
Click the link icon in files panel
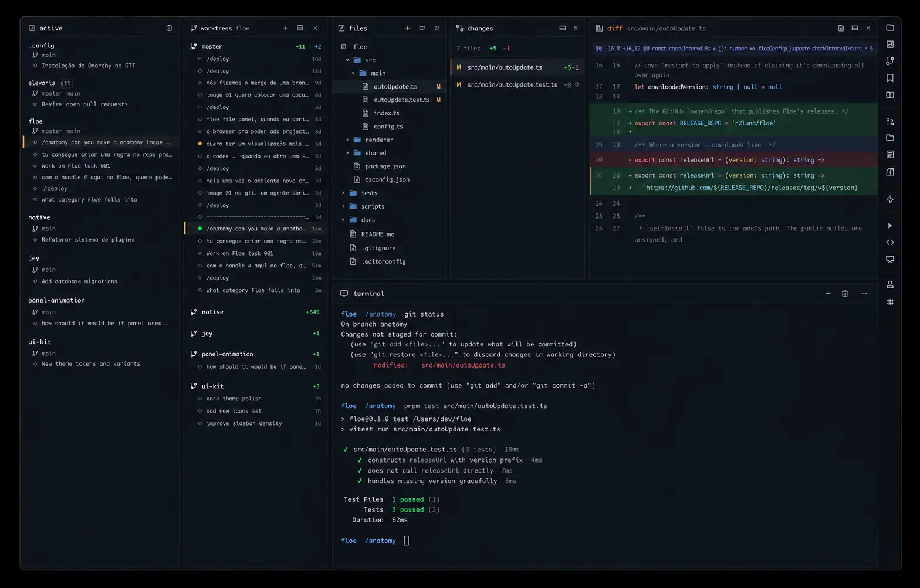coord(422,28)
